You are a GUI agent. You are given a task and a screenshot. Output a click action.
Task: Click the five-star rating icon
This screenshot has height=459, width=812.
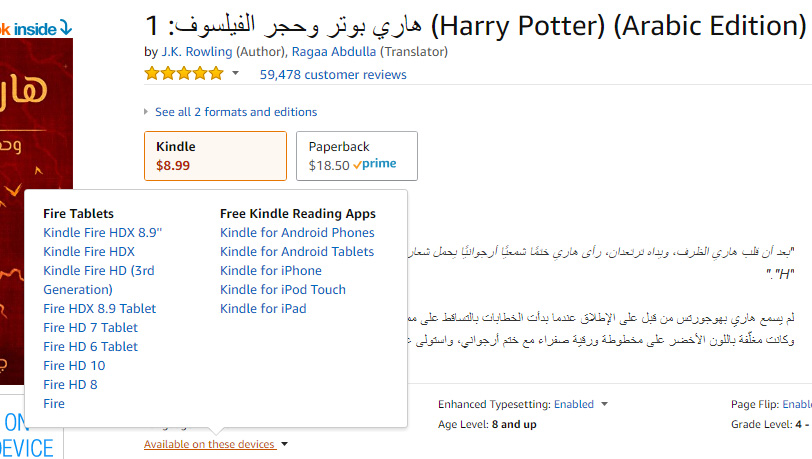[x=184, y=74]
